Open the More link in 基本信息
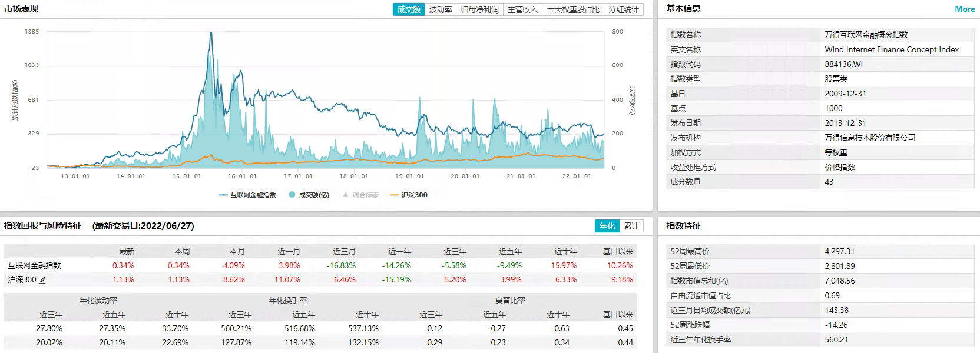The height and width of the screenshot is (353, 980). [965, 9]
